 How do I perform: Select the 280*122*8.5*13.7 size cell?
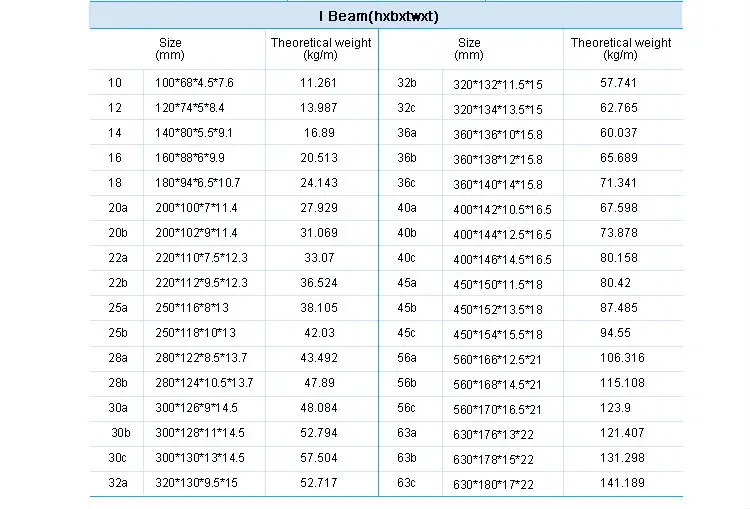[x=199, y=357]
